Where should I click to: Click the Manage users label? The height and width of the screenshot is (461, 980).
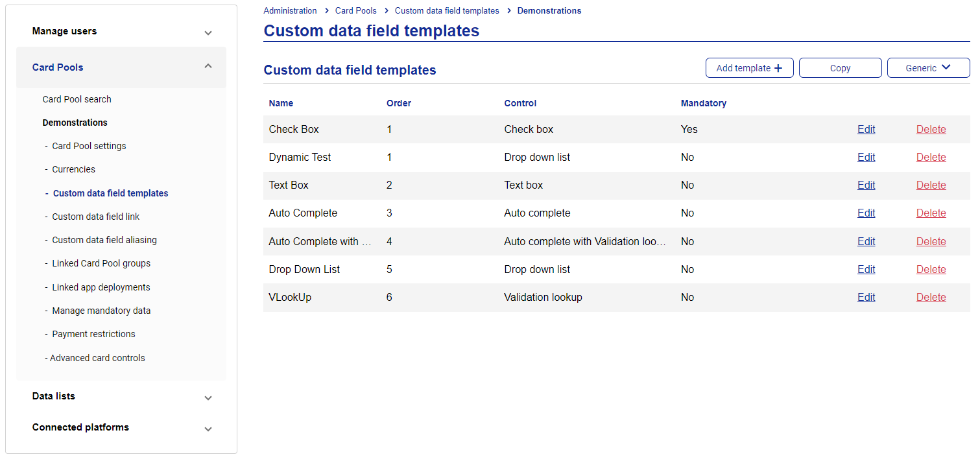click(64, 31)
